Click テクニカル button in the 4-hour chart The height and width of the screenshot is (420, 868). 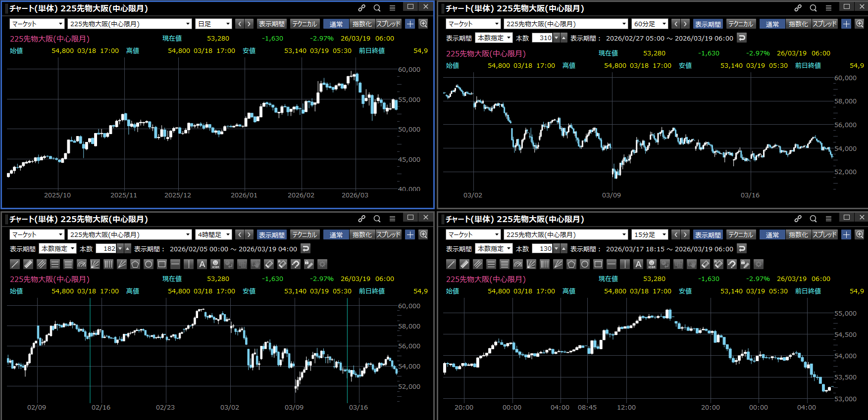click(x=305, y=234)
